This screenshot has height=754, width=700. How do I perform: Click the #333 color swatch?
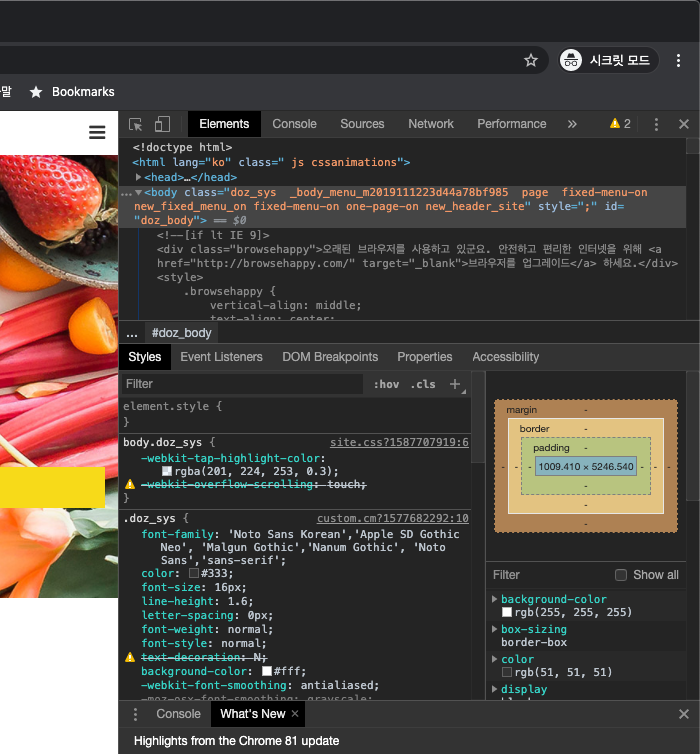(194, 574)
